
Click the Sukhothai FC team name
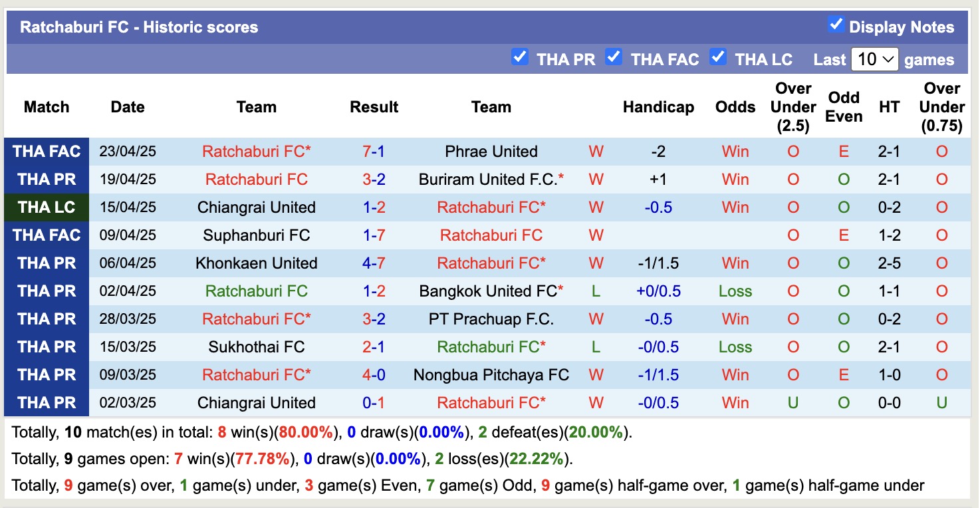pyautogui.click(x=257, y=346)
